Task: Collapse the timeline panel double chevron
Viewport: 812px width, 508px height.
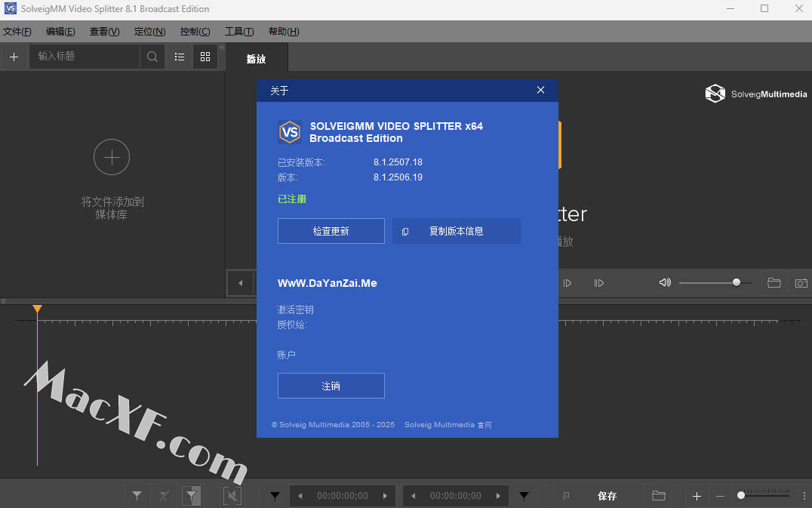Action: click(x=4, y=301)
